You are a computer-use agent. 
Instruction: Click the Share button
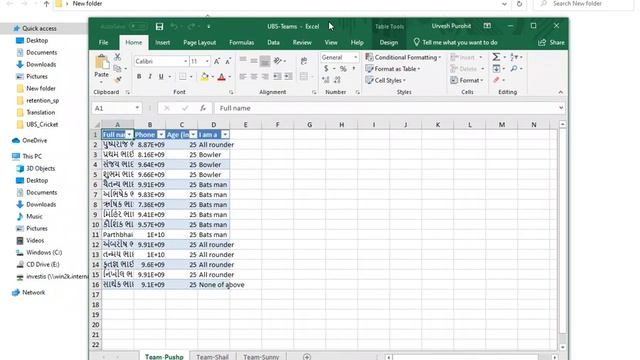pos(551,42)
